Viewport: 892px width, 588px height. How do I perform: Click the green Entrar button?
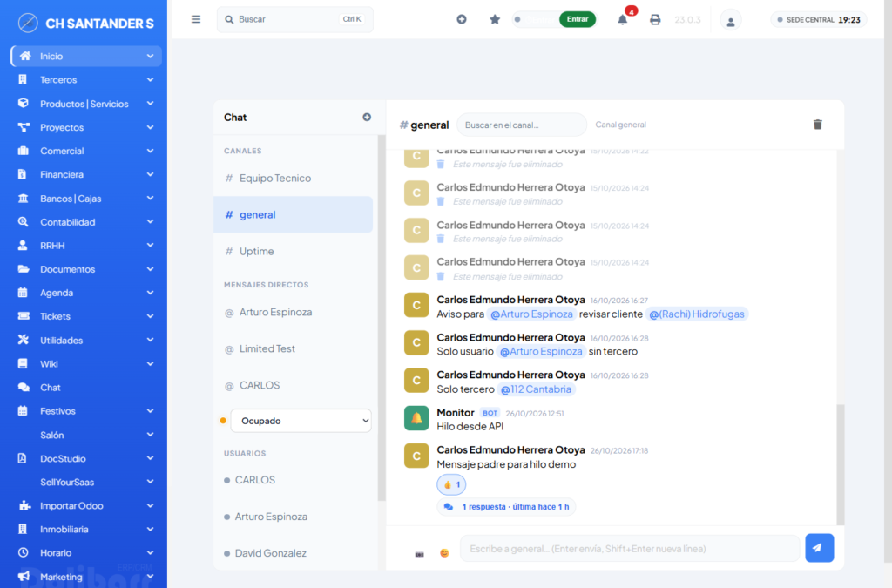click(578, 19)
